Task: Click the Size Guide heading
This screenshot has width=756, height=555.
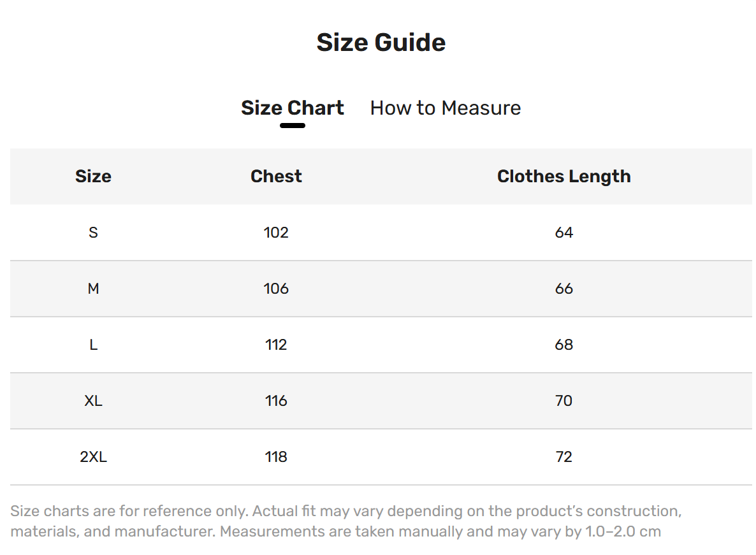Action: click(x=381, y=43)
